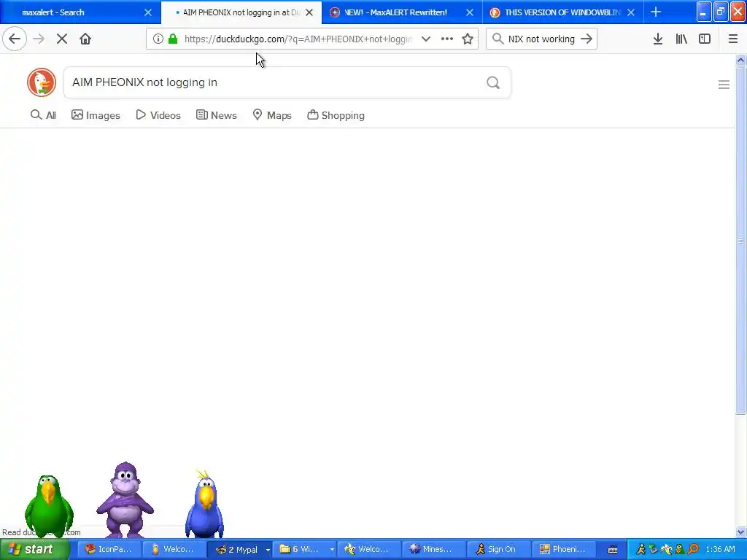Open a new tab
This screenshot has height=560, width=747.
656,12
